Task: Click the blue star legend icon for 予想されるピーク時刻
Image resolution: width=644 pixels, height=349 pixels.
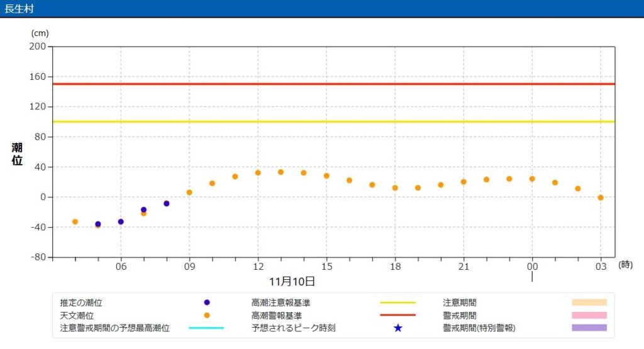Action: (x=398, y=328)
